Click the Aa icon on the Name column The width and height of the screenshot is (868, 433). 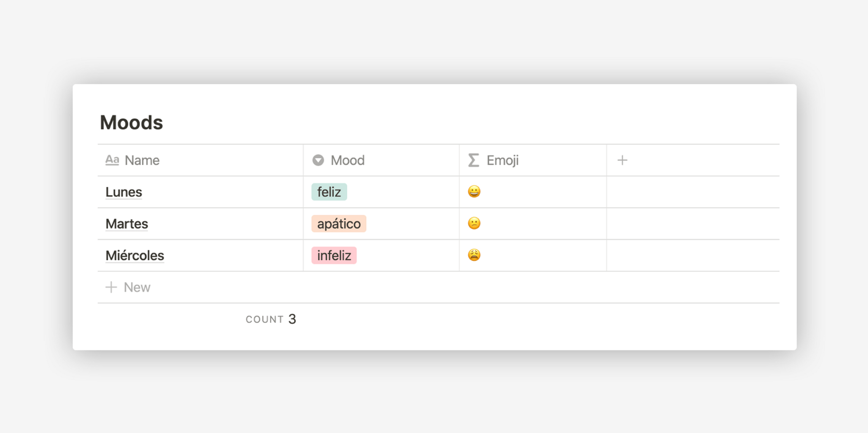point(112,160)
